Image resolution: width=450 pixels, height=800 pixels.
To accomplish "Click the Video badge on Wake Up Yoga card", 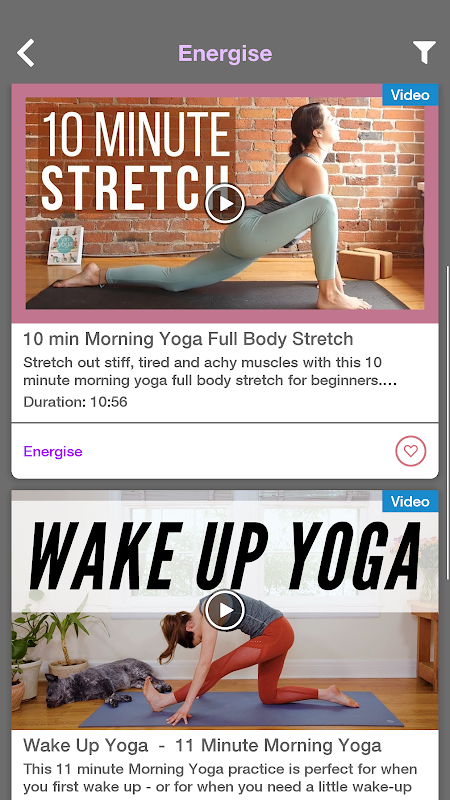I will tap(410, 501).
